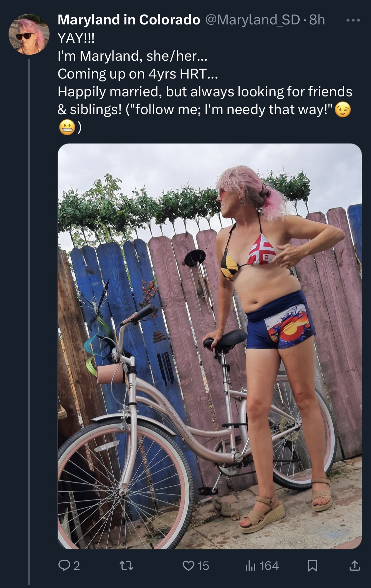The image size is (371, 588).
Task: Click the Maryland in Colorado display name
Action: 129,20
